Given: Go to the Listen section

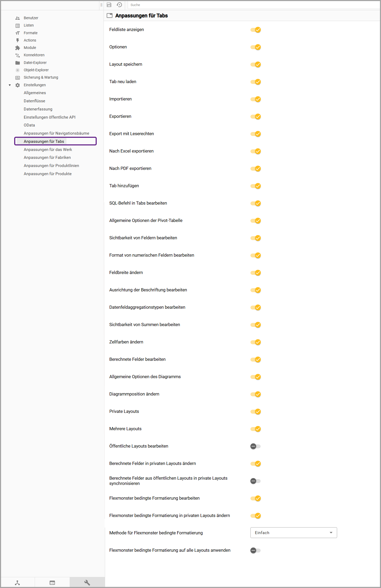Looking at the screenshot, I should [29, 25].
